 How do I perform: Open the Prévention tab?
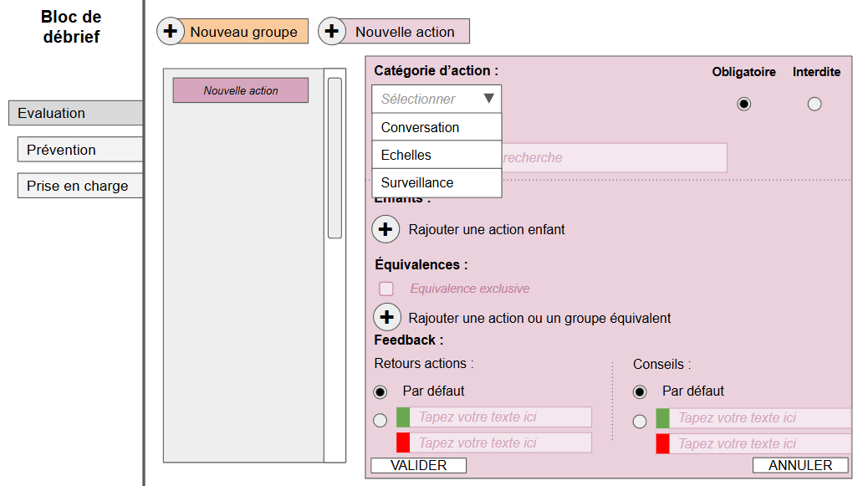pos(79,150)
